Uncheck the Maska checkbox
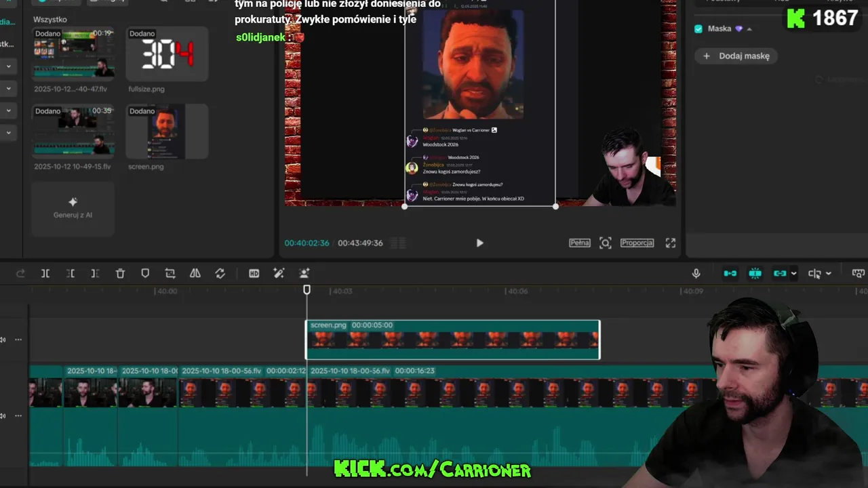 coord(698,28)
